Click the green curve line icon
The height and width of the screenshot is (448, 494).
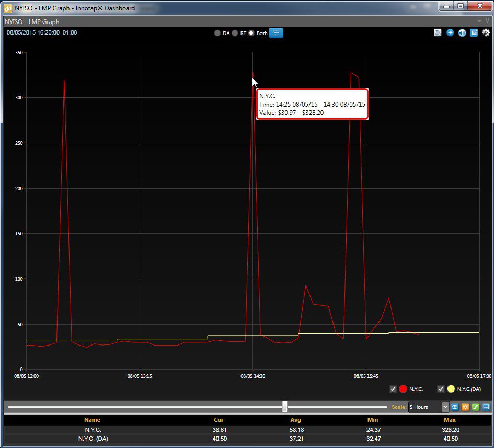click(x=476, y=407)
